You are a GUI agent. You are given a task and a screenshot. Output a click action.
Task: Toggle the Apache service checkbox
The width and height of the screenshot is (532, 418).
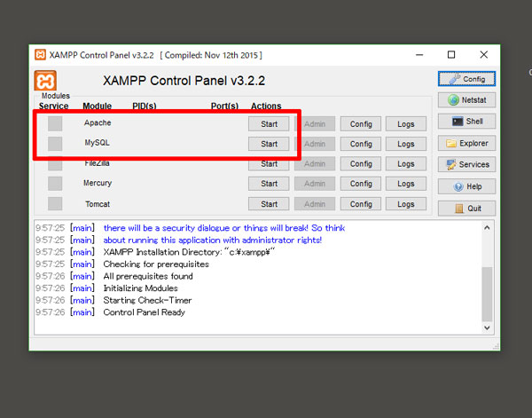[55, 123]
